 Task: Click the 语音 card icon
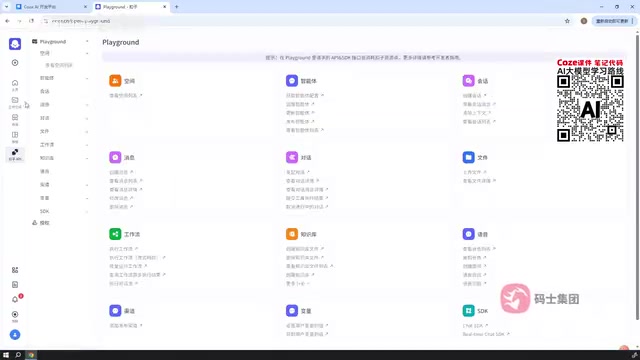click(x=469, y=234)
